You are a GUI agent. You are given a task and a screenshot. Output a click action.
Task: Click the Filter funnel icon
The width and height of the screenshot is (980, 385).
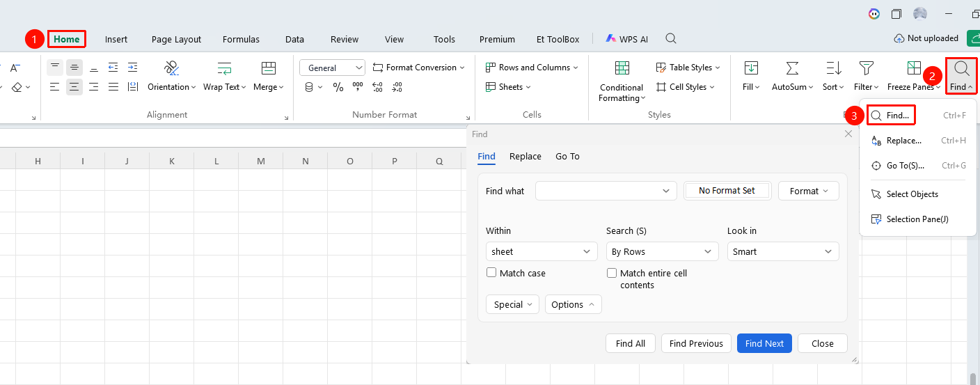(867, 68)
